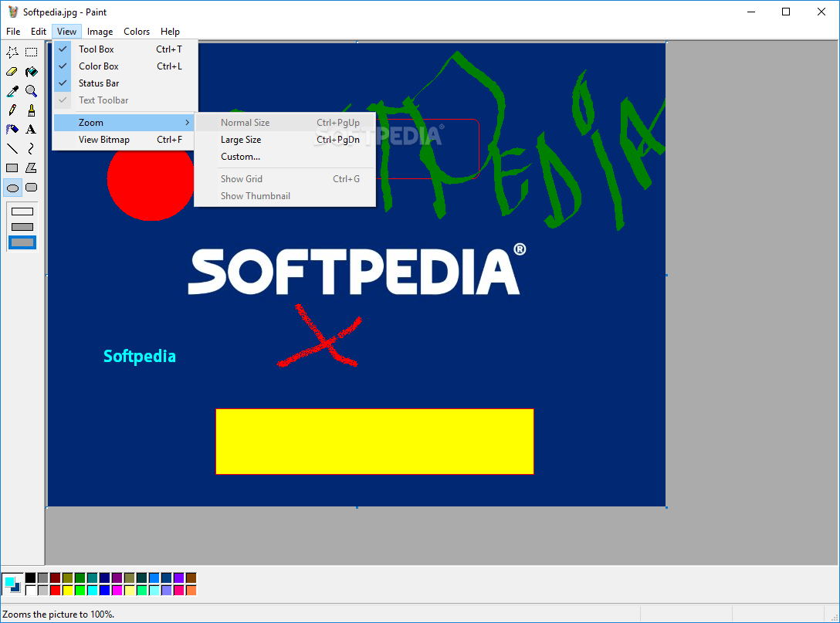Pick the light gray silver swatch
The width and height of the screenshot is (840, 623).
click(x=43, y=590)
